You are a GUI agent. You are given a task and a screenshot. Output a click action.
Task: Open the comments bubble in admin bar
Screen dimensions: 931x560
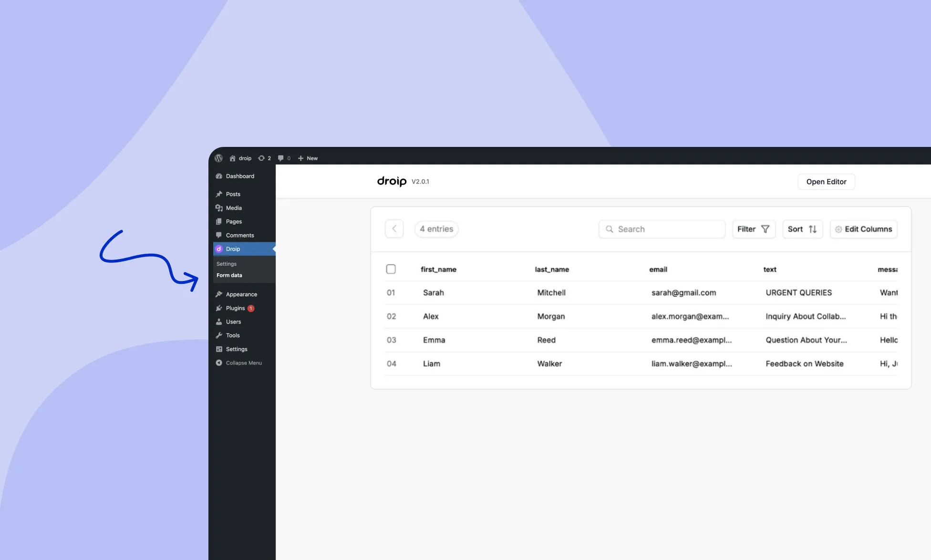tap(284, 158)
